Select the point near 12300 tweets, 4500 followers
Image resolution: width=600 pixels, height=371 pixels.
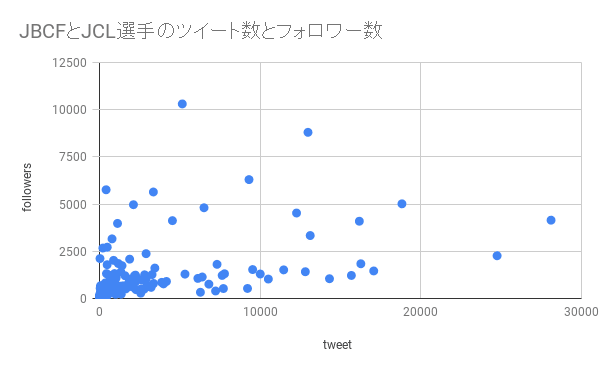point(296,213)
